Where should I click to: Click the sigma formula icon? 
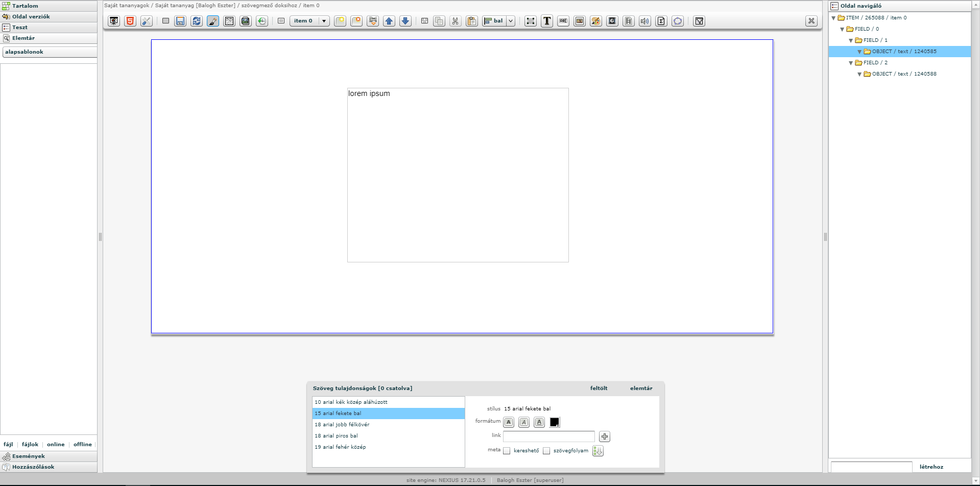[x=661, y=21]
